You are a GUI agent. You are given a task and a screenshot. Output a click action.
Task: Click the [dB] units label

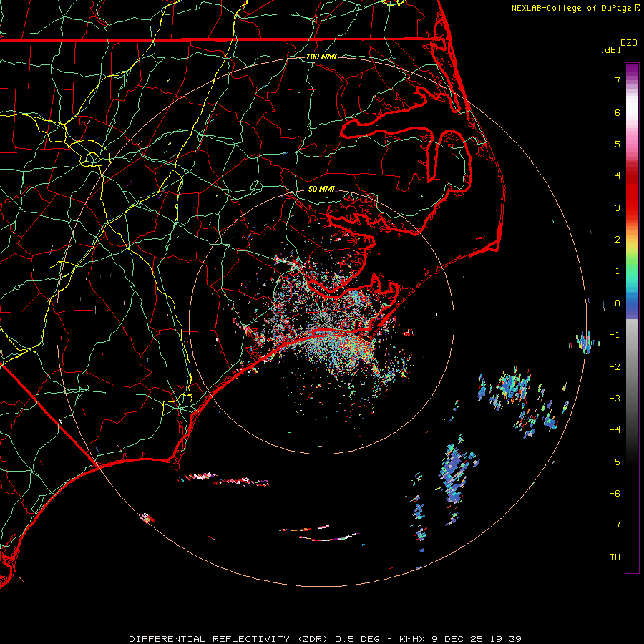pos(610,49)
